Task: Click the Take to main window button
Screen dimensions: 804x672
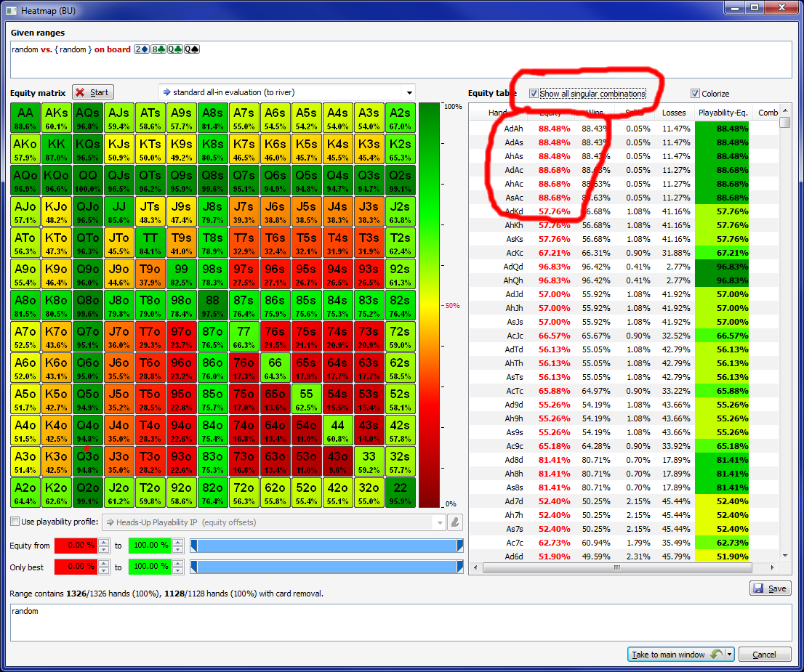Action: (676, 655)
